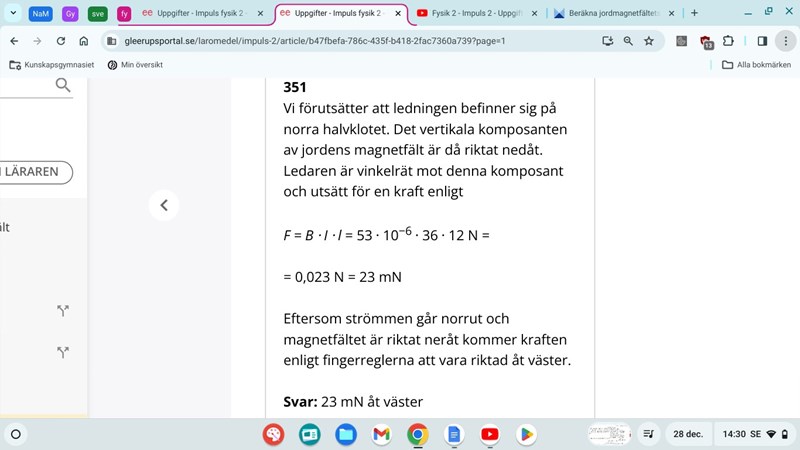800x450 pixels.
Task: Open the ChromeOS launcher circle button
Action: [x=15, y=434]
